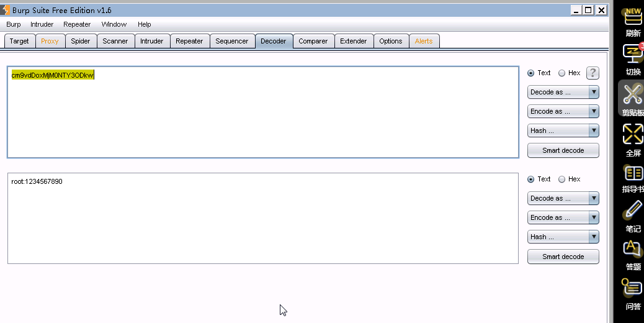Screen dimensions: 644x323
Task: Switch to the Proxy tab
Action: pos(50,41)
